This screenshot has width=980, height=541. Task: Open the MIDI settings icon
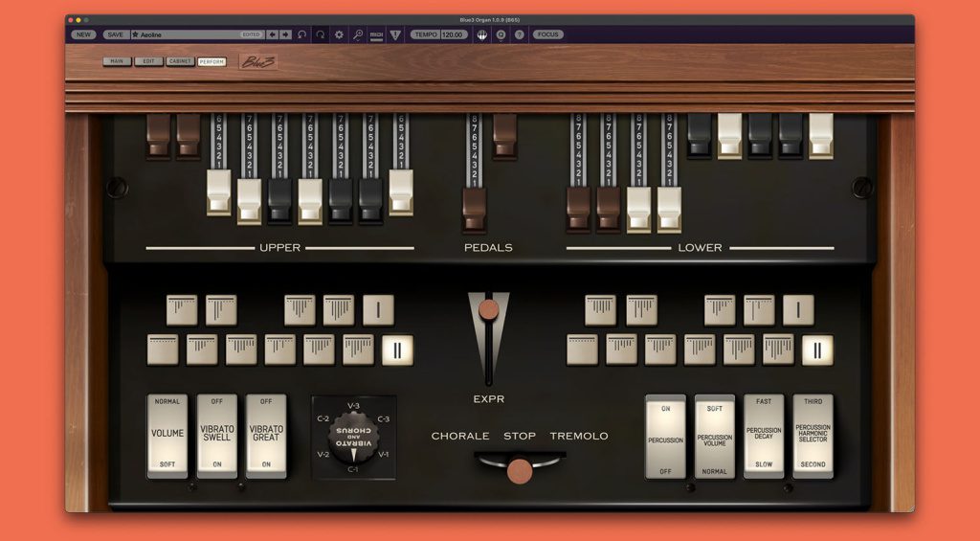[x=376, y=35]
